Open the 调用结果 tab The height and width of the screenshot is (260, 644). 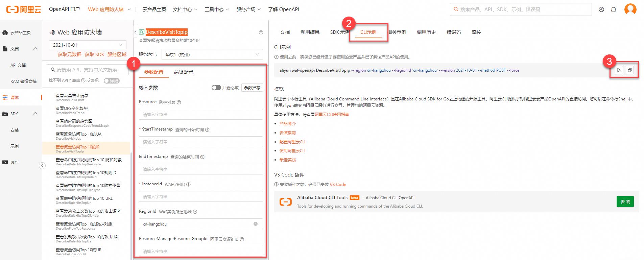[310, 32]
